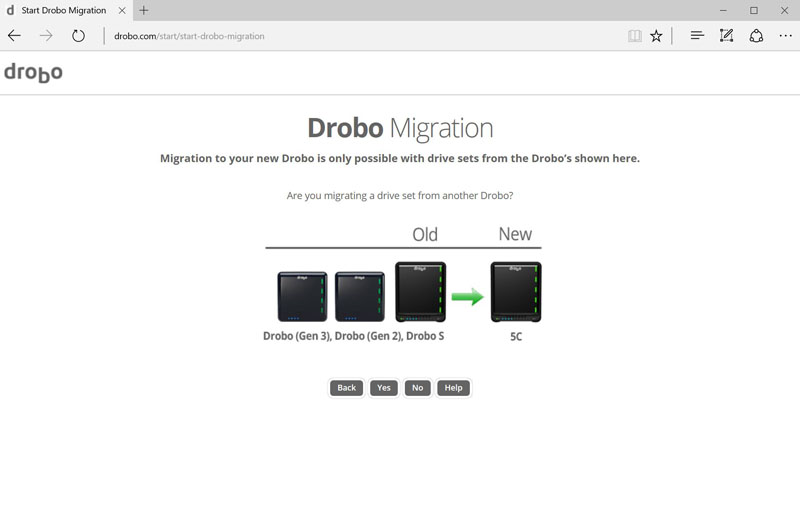Close the browser window

(784, 10)
